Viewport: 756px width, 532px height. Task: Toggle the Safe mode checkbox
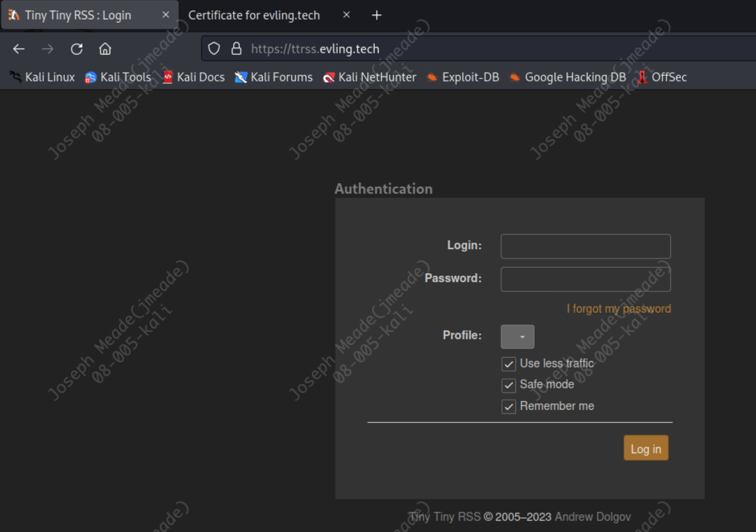point(509,385)
